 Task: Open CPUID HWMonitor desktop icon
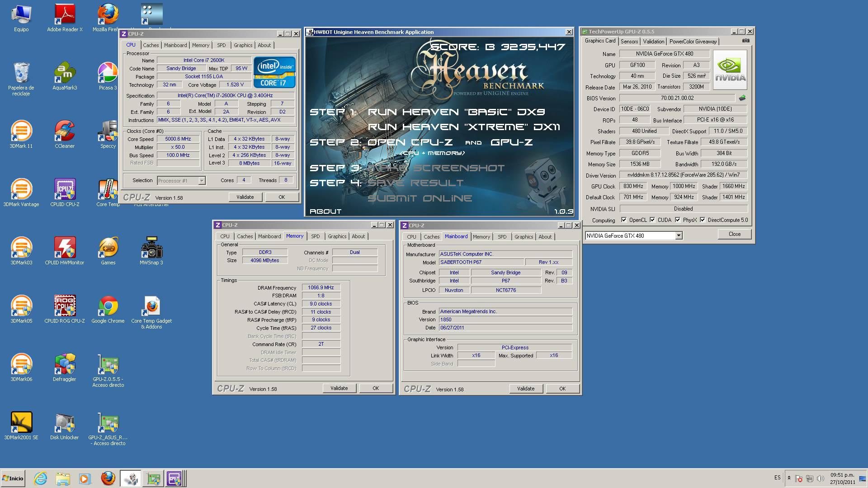[65, 251]
